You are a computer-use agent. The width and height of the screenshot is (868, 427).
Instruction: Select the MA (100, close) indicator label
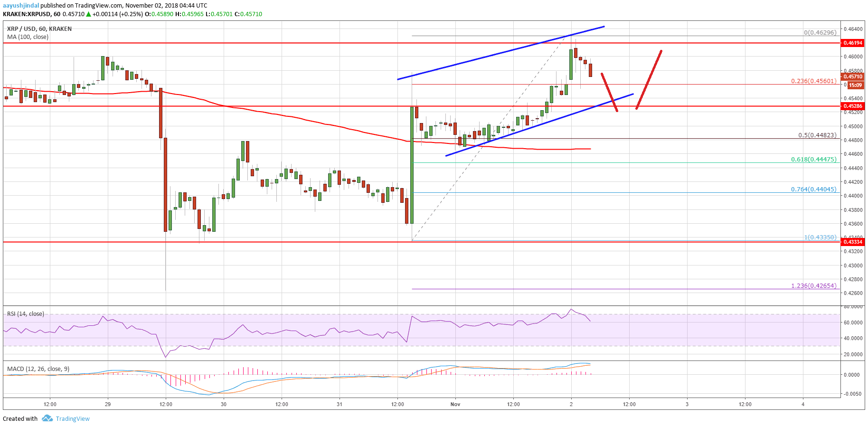(28, 37)
